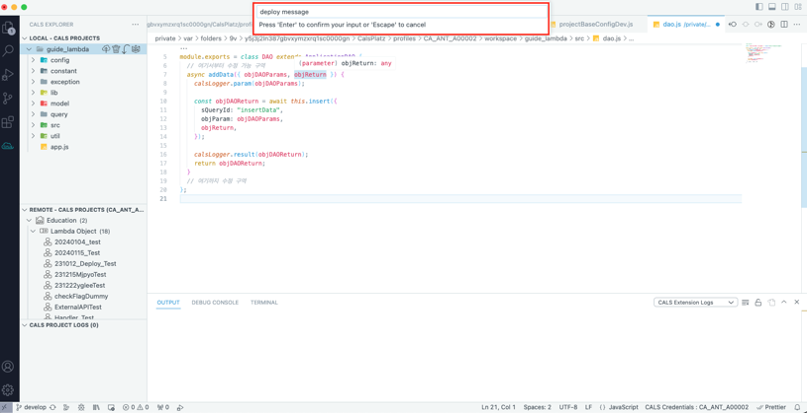
Task: Click upload cloud icon on guide_lambda row
Action: [106, 49]
